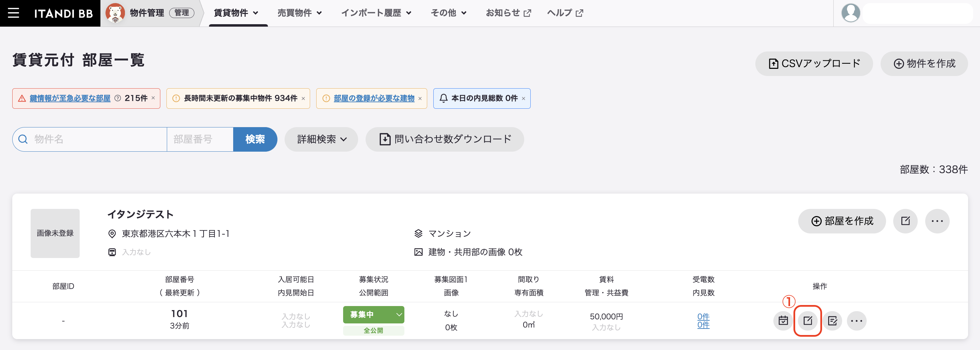Open the hamburger menu icon

pos(14,13)
